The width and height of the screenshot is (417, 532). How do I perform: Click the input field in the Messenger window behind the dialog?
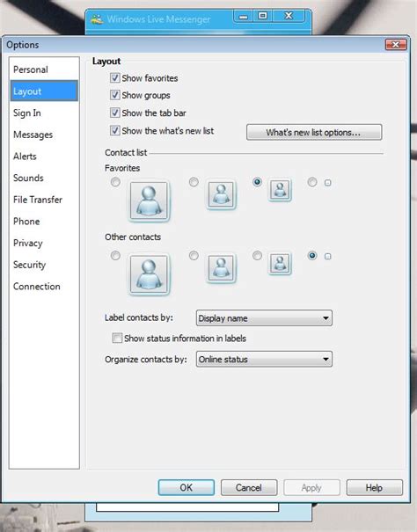187,506
